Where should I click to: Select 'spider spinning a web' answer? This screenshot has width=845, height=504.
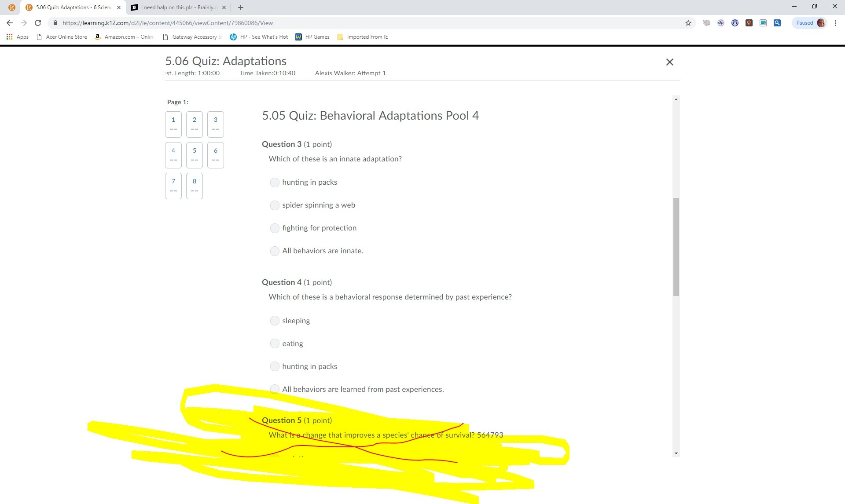(275, 205)
